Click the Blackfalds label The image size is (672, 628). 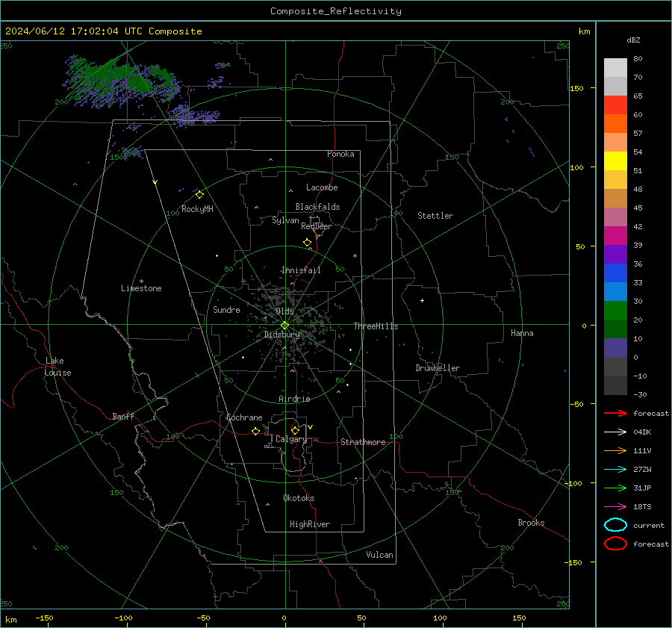pyautogui.click(x=317, y=207)
